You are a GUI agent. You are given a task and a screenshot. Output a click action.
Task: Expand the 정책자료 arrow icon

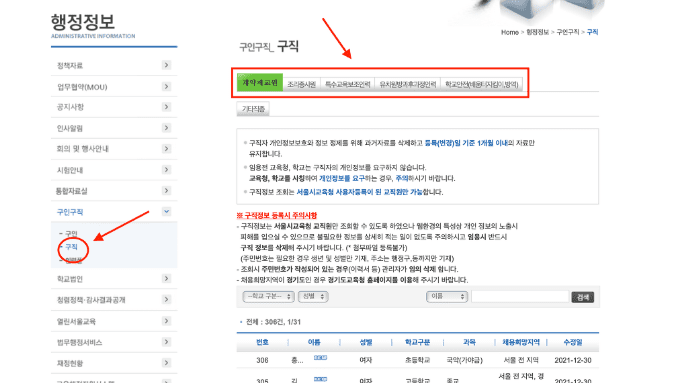pos(166,65)
